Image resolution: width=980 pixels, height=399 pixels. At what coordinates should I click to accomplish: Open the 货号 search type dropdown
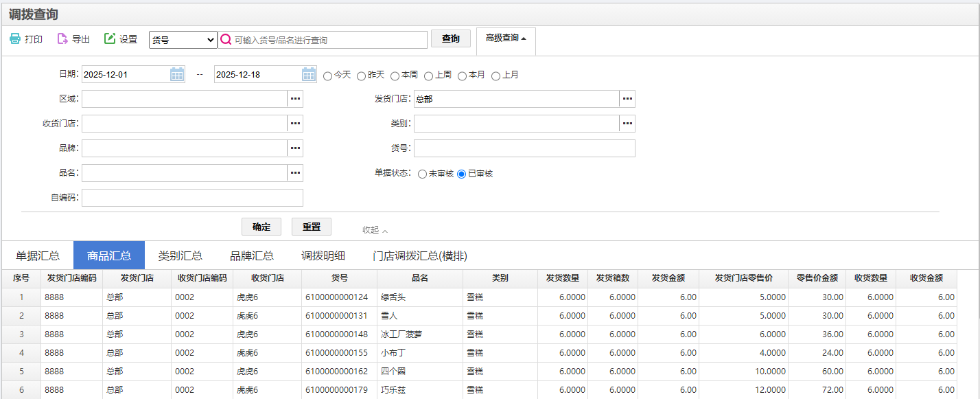[x=183, y=40]
